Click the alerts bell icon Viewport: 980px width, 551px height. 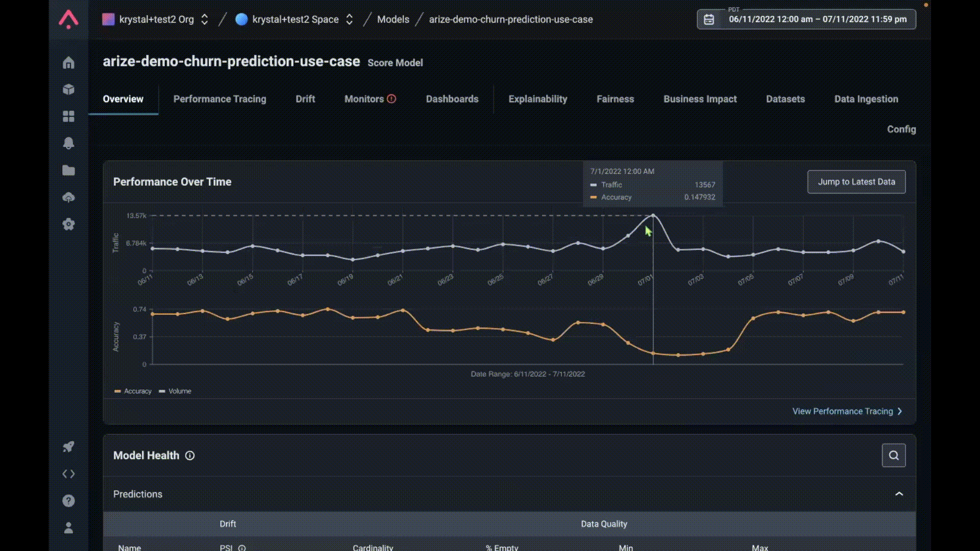68,143
